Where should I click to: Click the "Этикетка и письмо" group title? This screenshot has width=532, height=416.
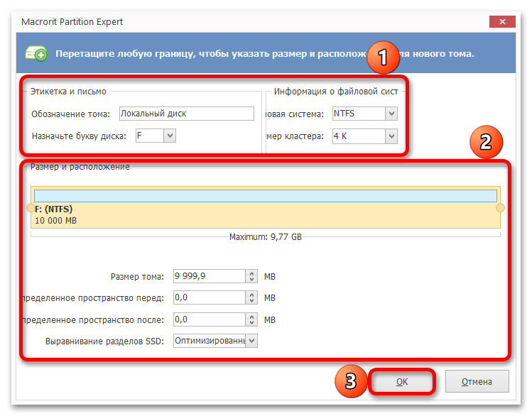[x=68, y=92]
